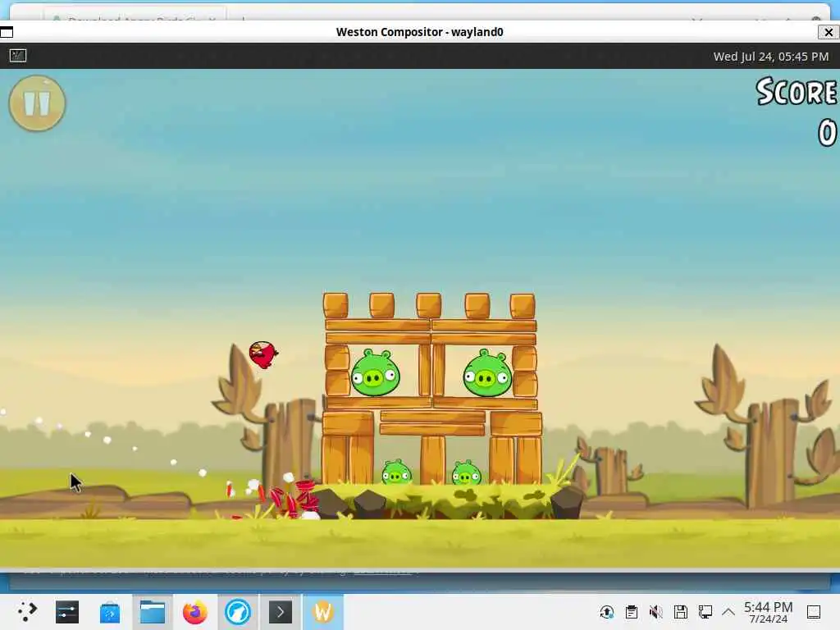The height and width of the screenshot is (630, 840).
Task: Open the removable disks tray icon
Action: click(681, 612)
